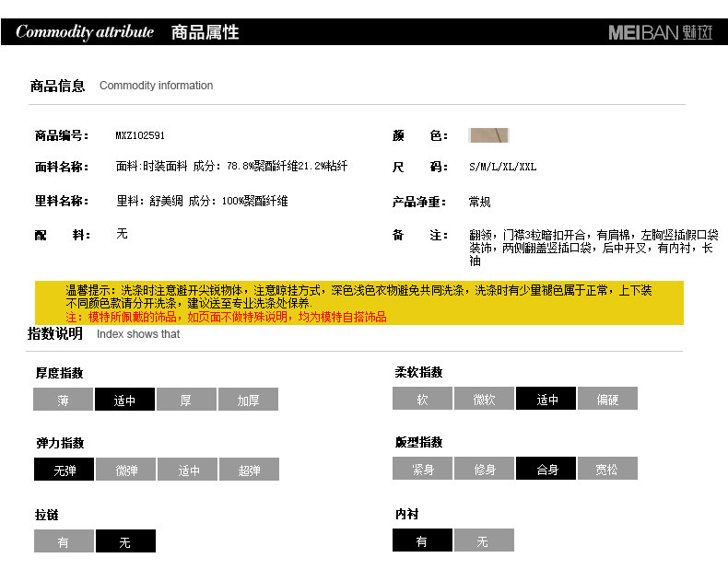Choose elasticity option 微弹
The width and height of the screenshot is (728, 581).
[x=126, y=470]
